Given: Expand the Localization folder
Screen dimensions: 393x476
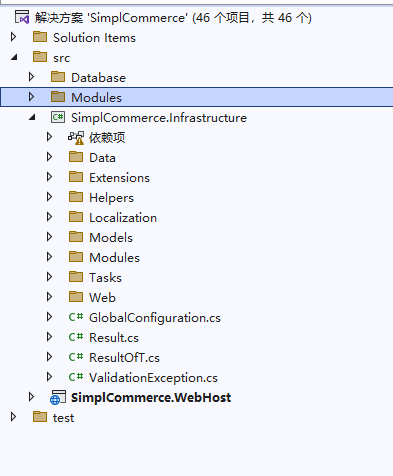Looking at the screenshot, I should coord(49,217).
